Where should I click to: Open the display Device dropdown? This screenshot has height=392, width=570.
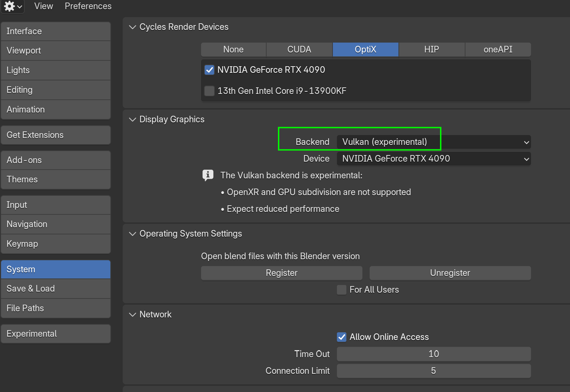tap(433, 159)
